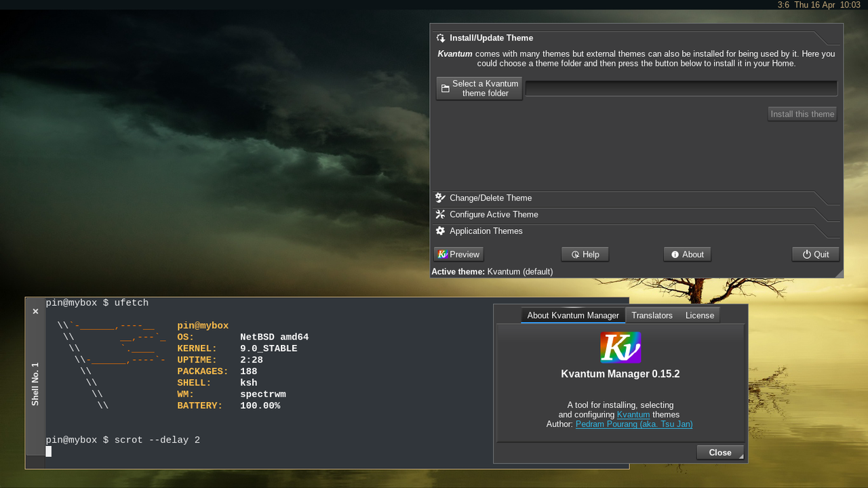Click the NetBSD amd64 OS value

click(275, 337)
